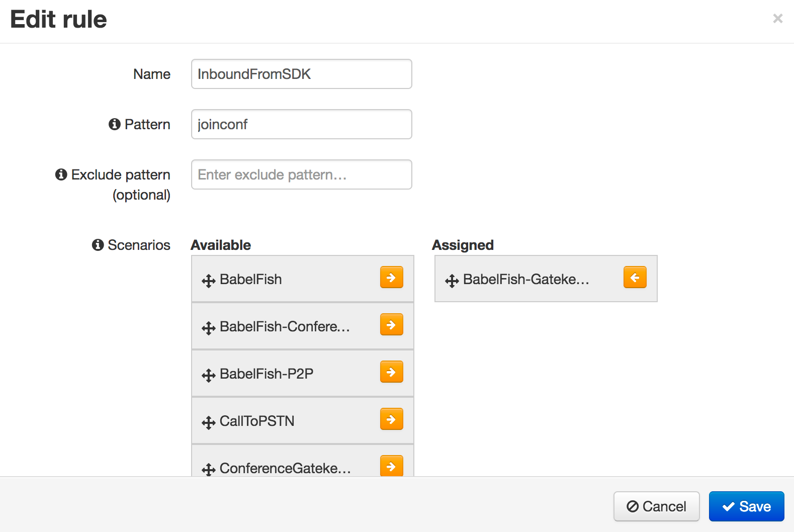The height and width of the screenshot is (532, 794).
Task: Close the Edit rule dialog
Action: pos(777,19)
